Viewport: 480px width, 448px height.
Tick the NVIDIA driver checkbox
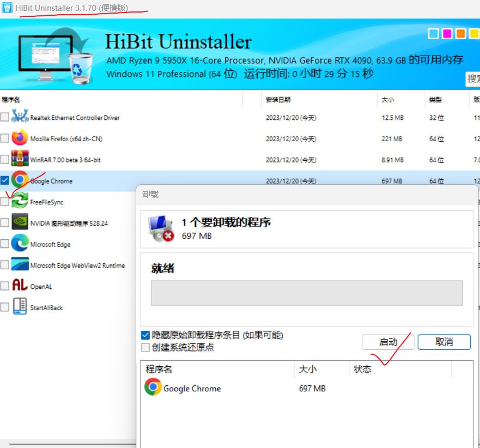(x=4, y=222)
